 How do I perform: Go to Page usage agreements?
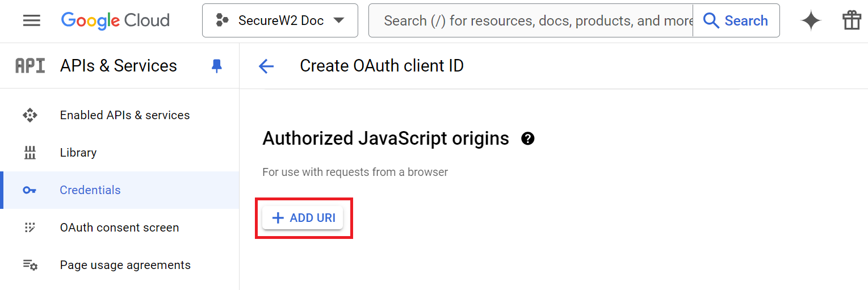click(x=125, y=265)
